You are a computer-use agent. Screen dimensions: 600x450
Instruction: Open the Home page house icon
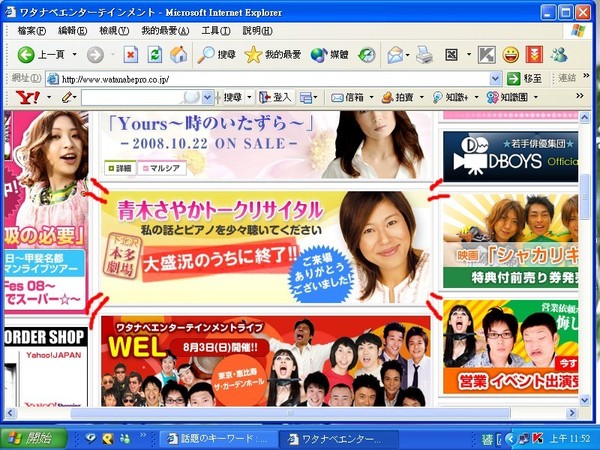[178, 55]
